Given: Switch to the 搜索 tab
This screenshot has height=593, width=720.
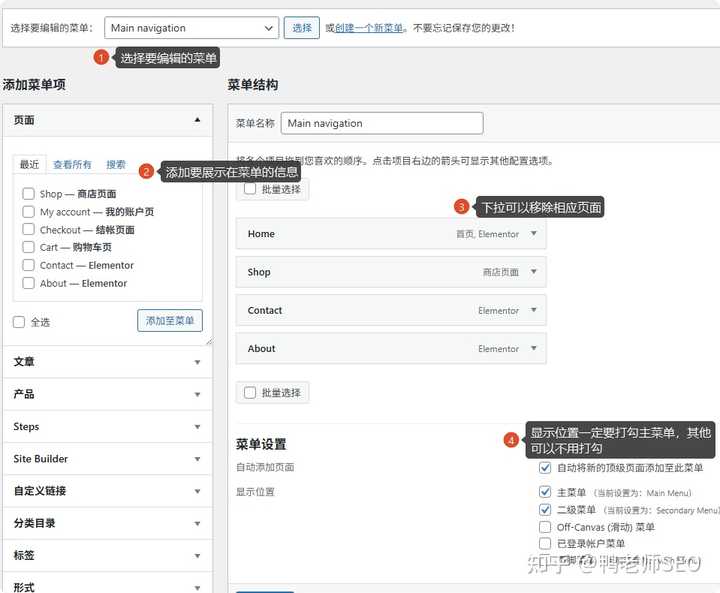Looking at the screenshot, I should click(116, 165).
